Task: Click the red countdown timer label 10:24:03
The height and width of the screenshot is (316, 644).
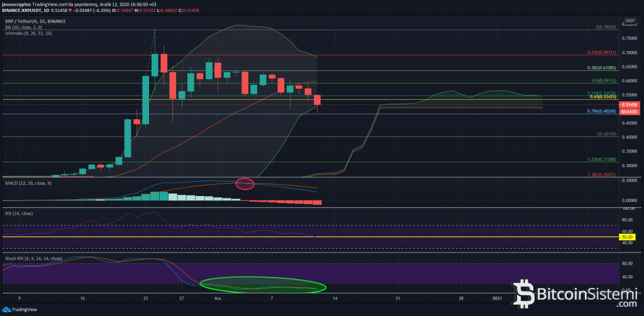Action: pos(630,111)
